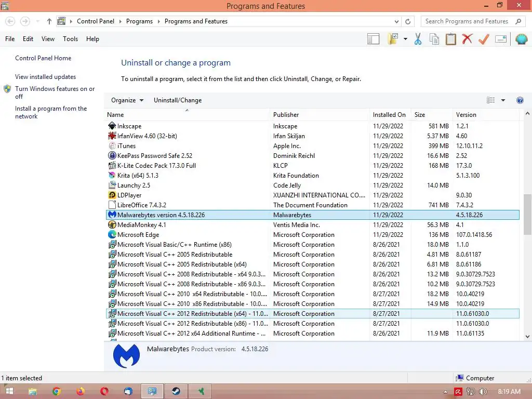Click the Inkscape program icon

pyautogui.click(x=112, y=126)
